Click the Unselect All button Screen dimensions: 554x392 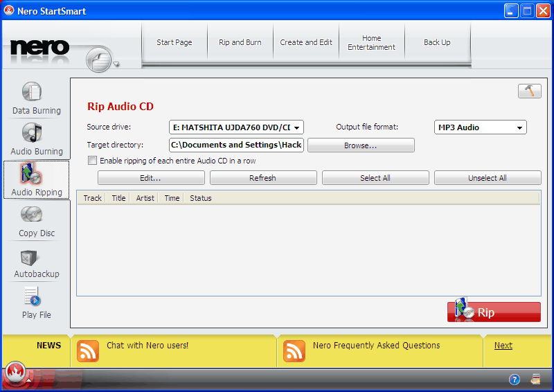coord(488,178)
